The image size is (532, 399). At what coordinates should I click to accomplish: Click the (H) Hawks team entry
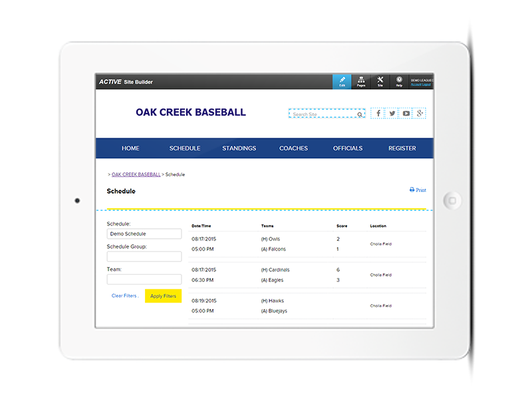(x=273, y=301)
